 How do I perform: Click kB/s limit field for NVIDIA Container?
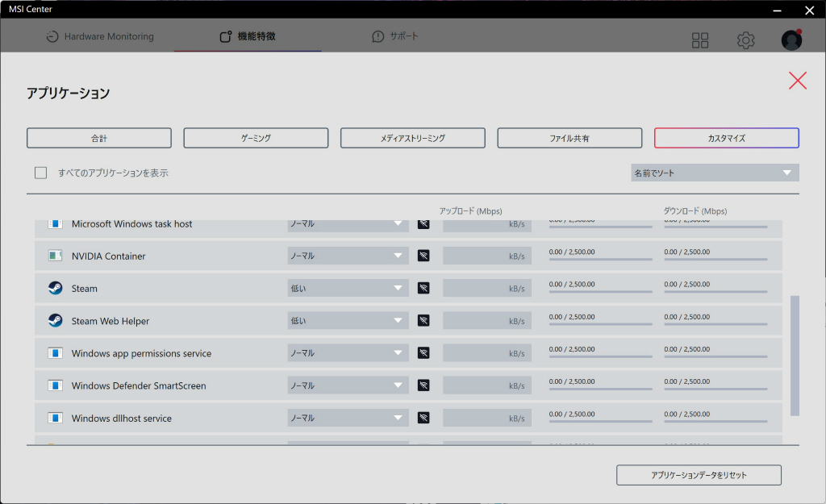(486, 256)
